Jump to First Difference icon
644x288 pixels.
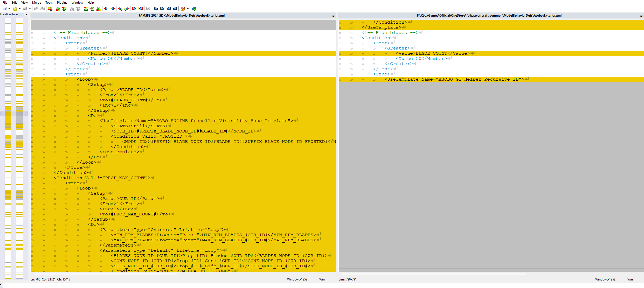(86, 9)
